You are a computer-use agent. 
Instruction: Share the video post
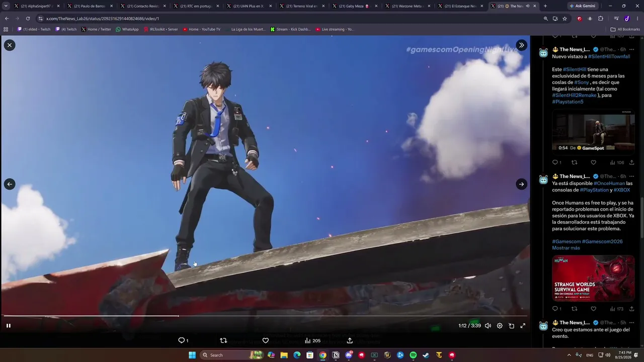point(350,340)
